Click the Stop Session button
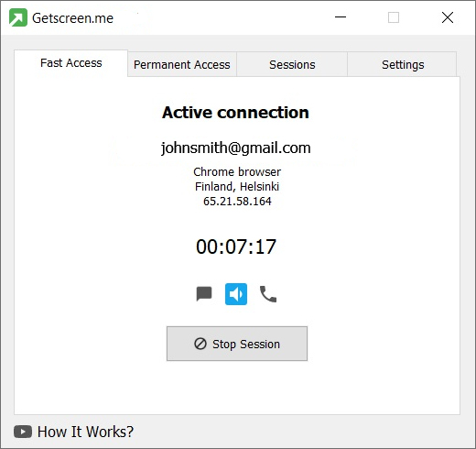This screenshot has height=449, width=476. point(237,344)
